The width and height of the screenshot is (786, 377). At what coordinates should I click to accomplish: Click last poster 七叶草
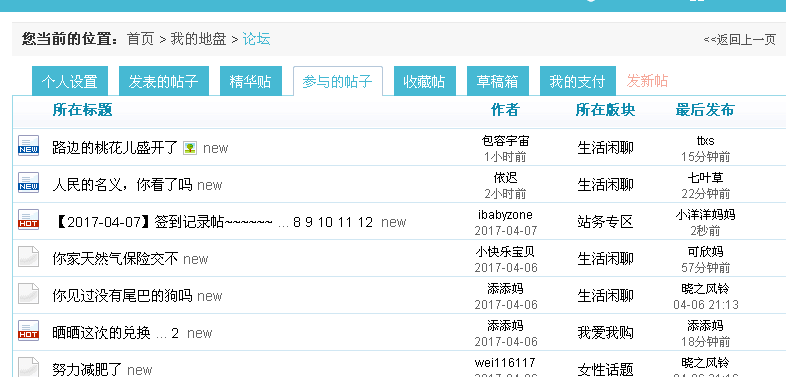click(x=706, y=177)
